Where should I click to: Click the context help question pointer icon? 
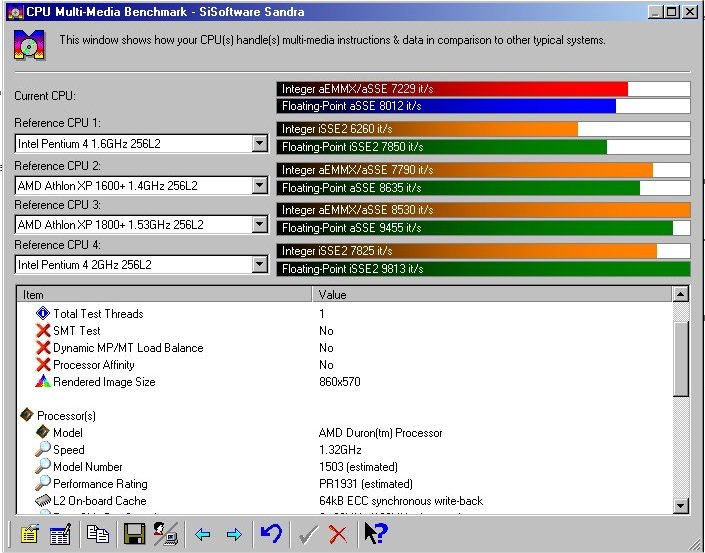click(374, 534)
